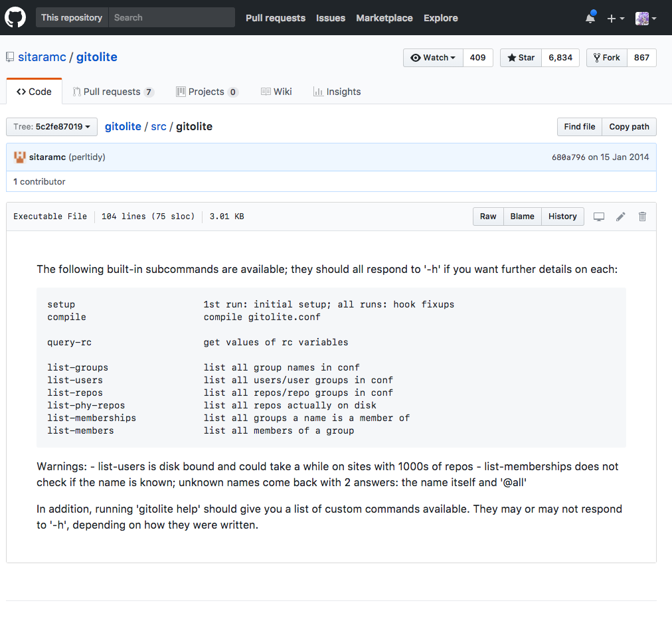View the 6,834 stargazers count
The image size is (672, 617).
click(560, 58)
